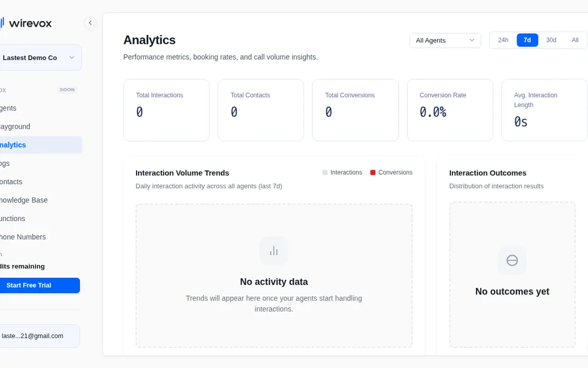
Task: Expand the Lastest Demo Co workspace switcher
Action: 40,57
